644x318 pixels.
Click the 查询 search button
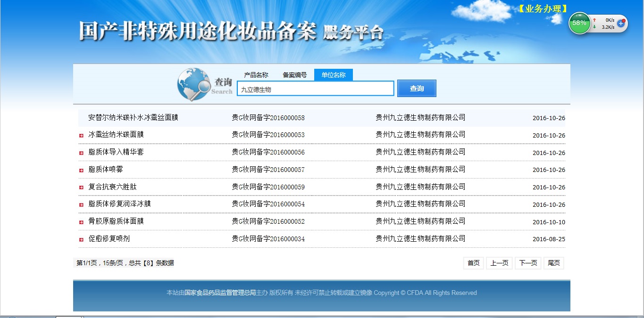417,88
